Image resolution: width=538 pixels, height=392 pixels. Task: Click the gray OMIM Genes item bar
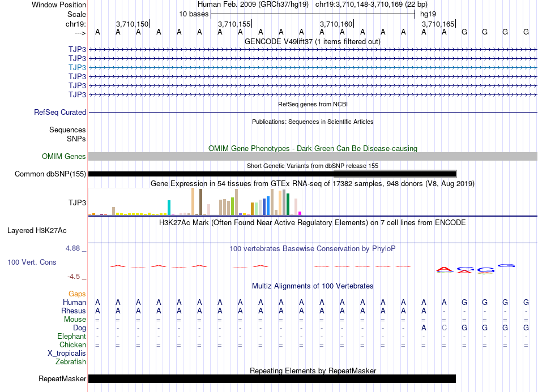click(x=313, y=157)
